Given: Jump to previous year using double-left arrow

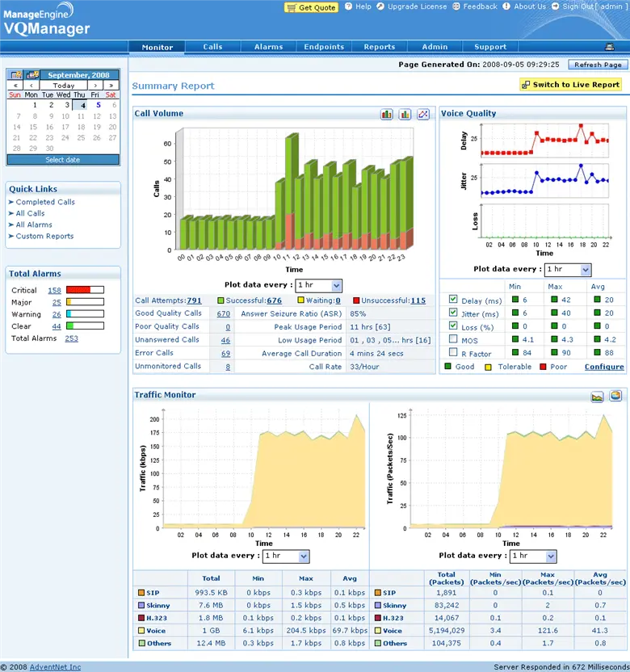Looking at the screenshot, I should pos(14,85).
